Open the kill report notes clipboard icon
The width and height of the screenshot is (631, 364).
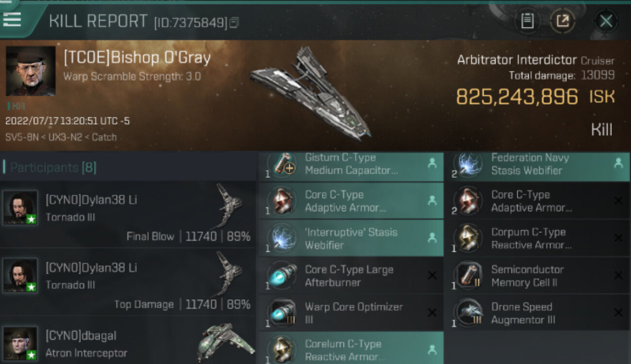tap(528, 21)
